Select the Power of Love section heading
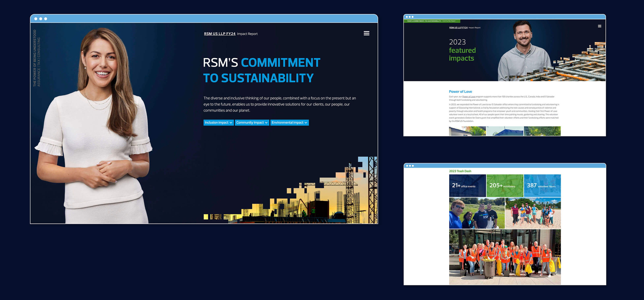 click(x=460, y=92)
